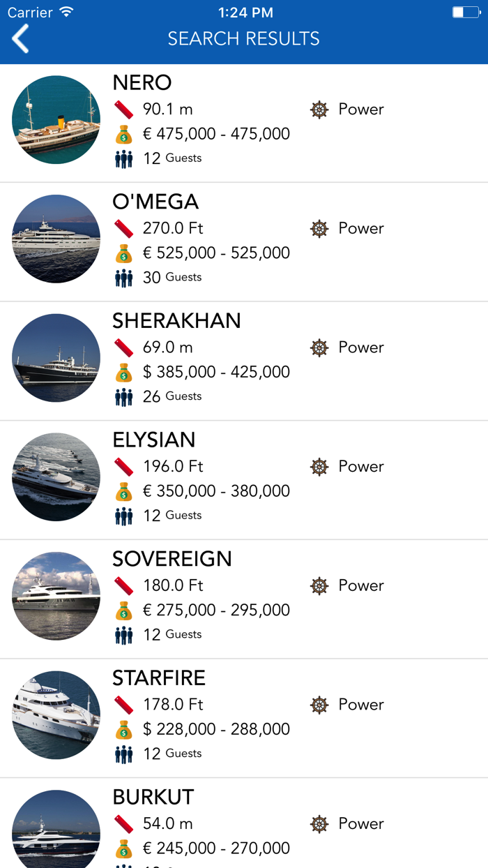The image size is (488, 868).
Task: Tap O'MEGA's circular yacht thumbnail
Action: point(56,239)
